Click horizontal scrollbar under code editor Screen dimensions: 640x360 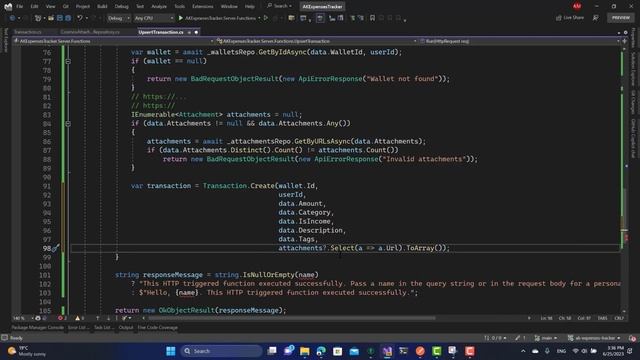292,318
